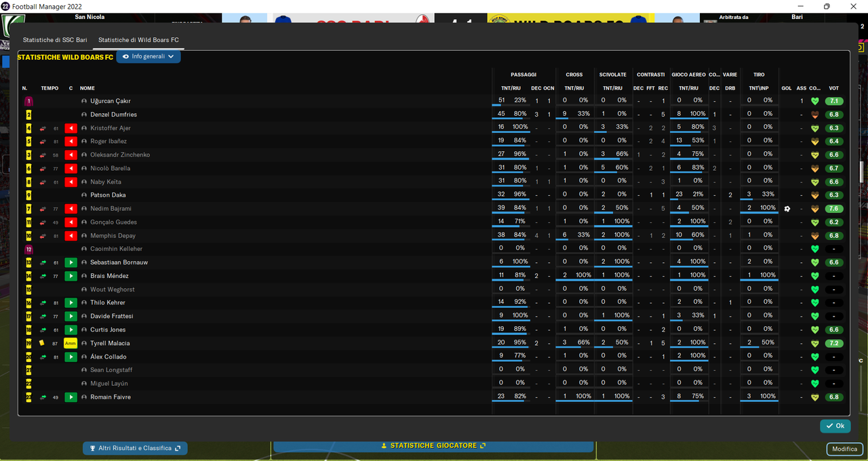The image size is (868, 461).
Task: Sort by the GOL column header
Action: point(787,88)
